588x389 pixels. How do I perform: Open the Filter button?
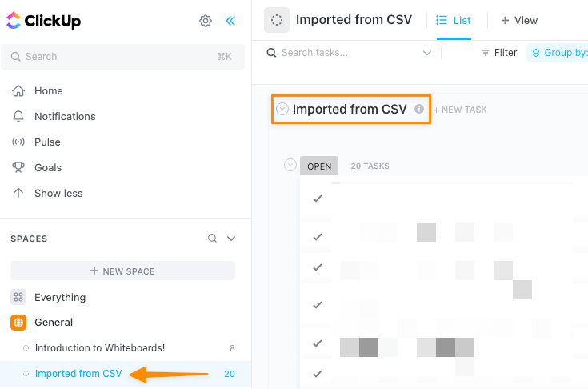pos(499,53)
